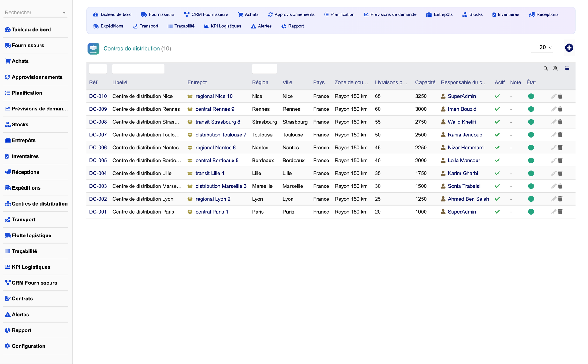Open the central Rennes 9 warehouse link

point(215,109)
